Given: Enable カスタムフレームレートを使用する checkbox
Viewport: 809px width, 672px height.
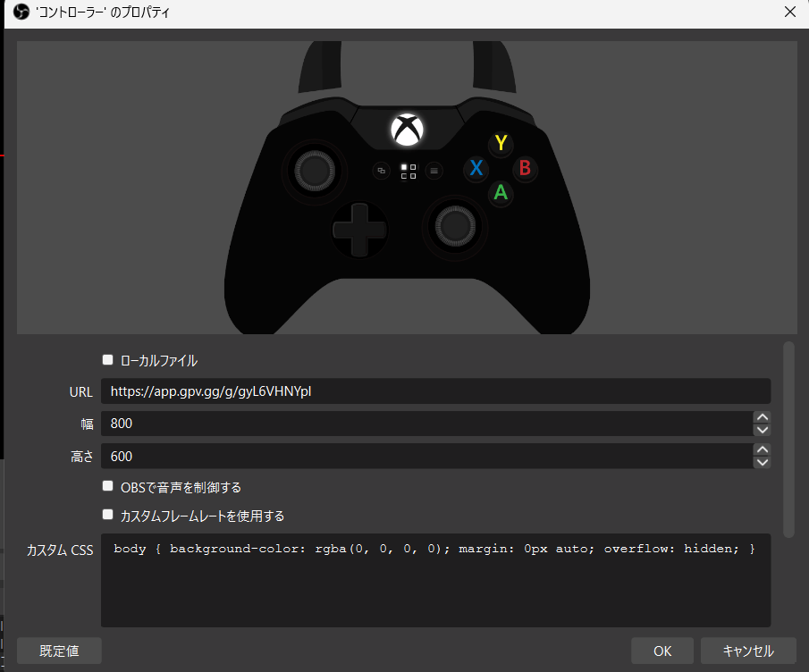Looking at the screenshot, I should [108, 516].
